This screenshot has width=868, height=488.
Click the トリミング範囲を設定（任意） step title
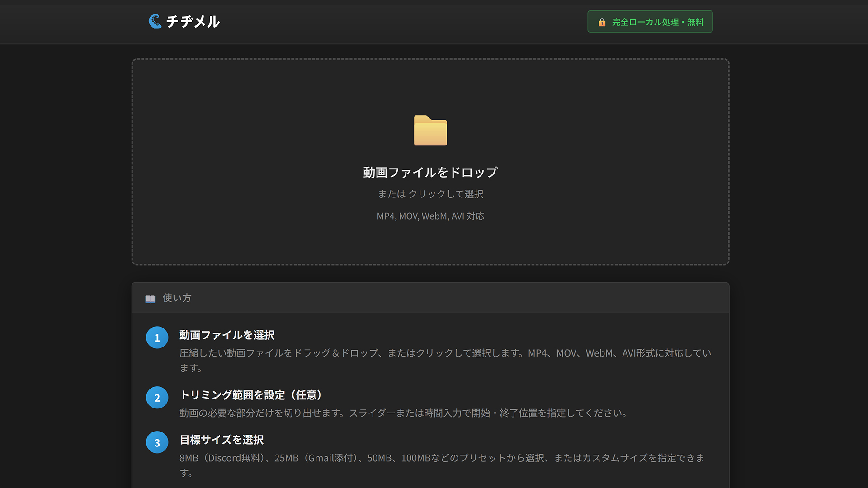(251, 395)
